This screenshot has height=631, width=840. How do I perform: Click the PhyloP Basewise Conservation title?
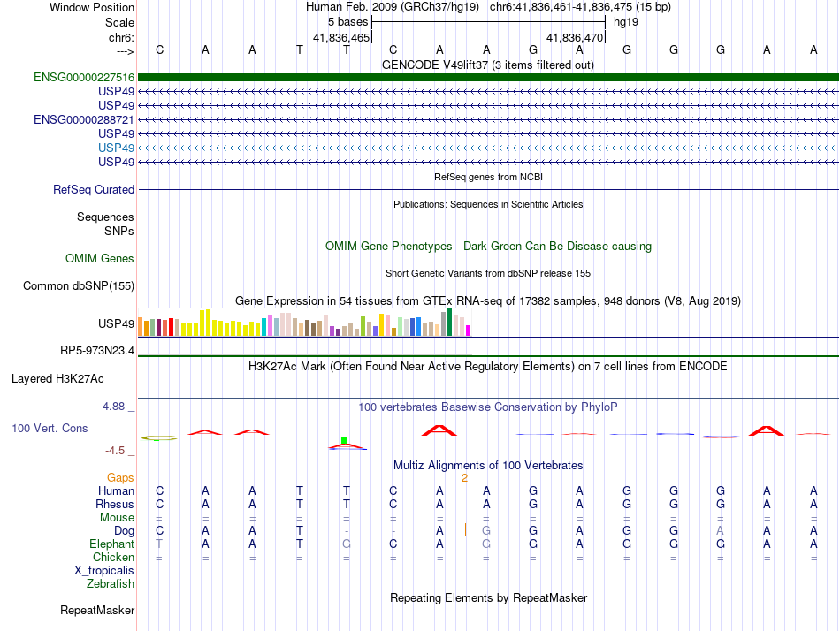tap(488, 407)
